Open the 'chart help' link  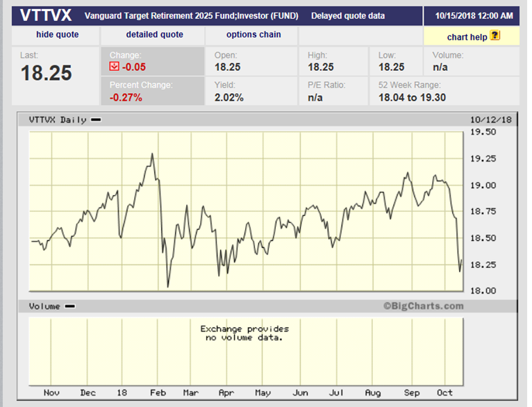(x=467, y=38)
